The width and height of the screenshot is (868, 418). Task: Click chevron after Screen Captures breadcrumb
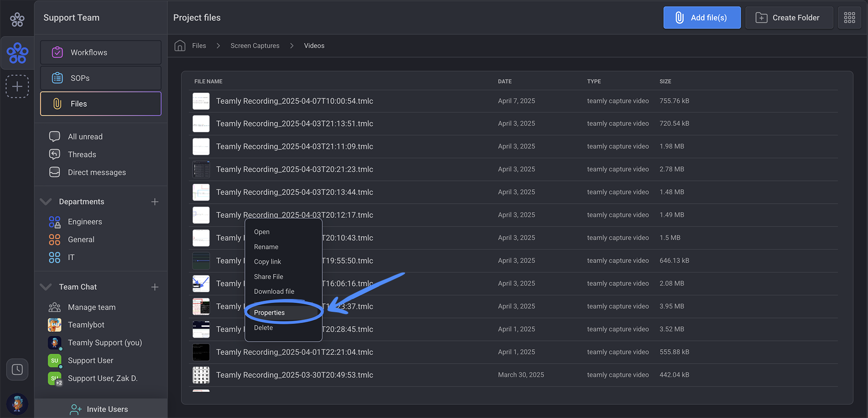[292, 46]
